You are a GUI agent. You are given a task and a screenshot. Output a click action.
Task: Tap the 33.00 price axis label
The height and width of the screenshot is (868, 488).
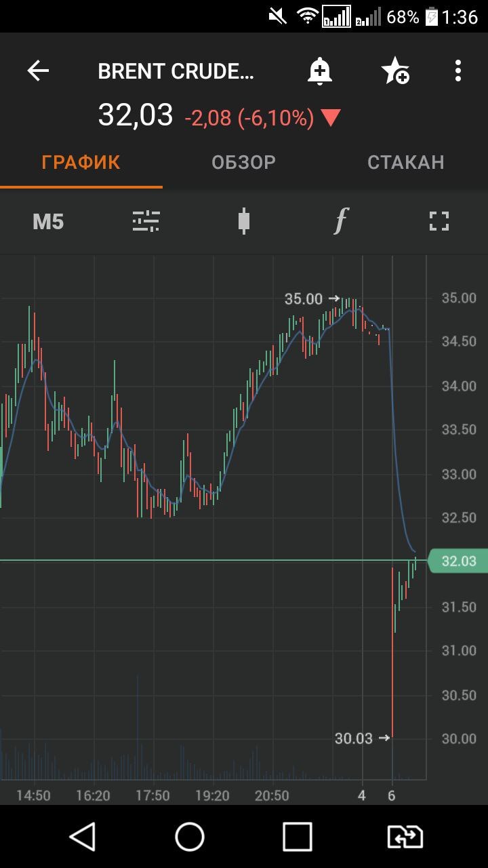(x=459, y=474)
